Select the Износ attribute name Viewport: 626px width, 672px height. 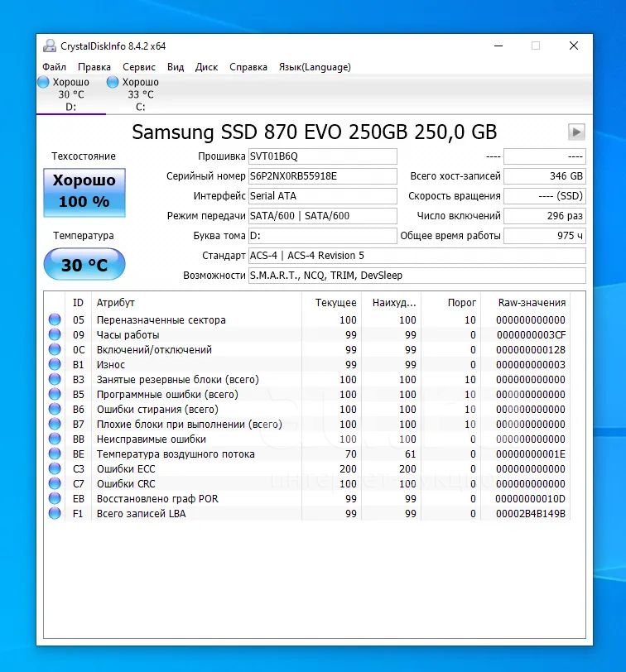pyautogui.click(x=111, y=365)
